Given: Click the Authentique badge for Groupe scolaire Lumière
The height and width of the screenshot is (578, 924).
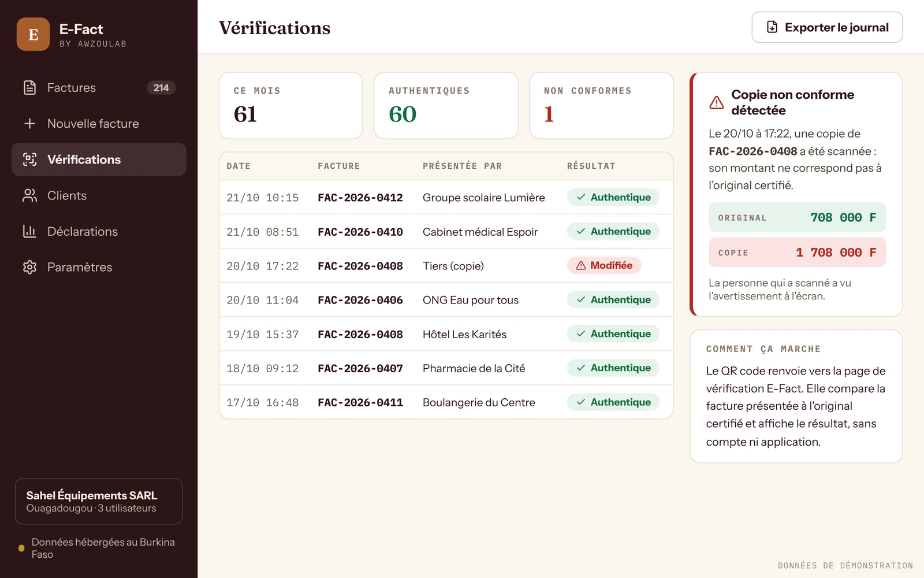Looking at the screenshot, I should 613,197.
